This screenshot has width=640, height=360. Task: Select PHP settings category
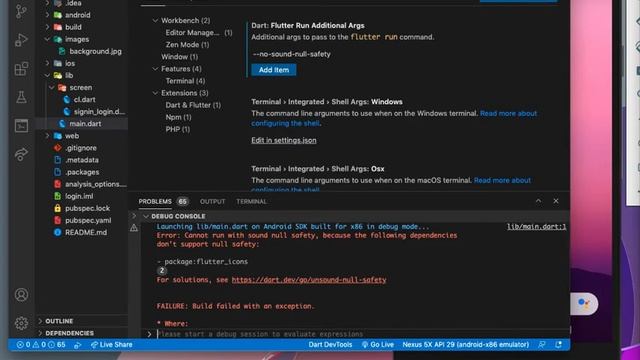click(x=178, y=129)
